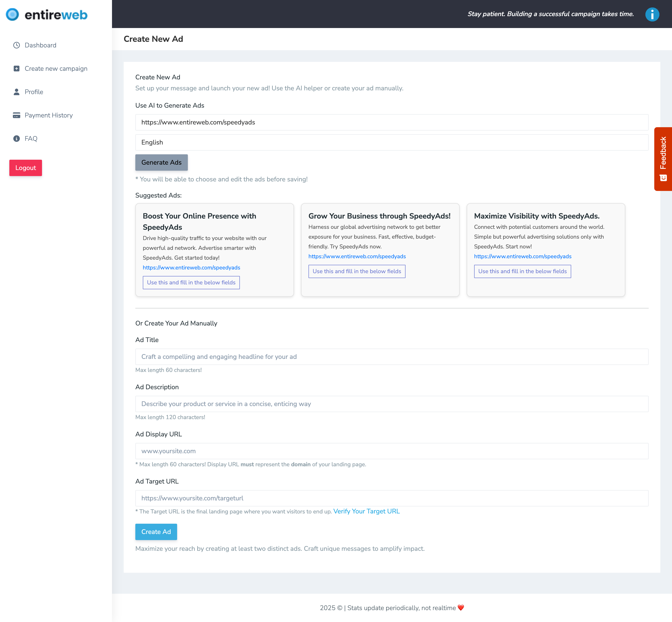Click the entireweb logo icon
672x622 pixels.
[12, 14]
